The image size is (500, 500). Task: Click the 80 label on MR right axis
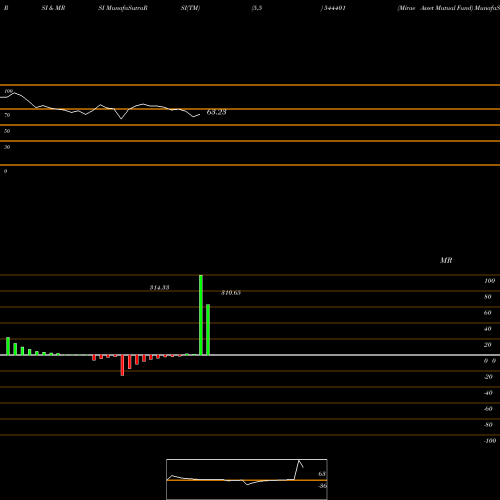(x=488, y=297)
